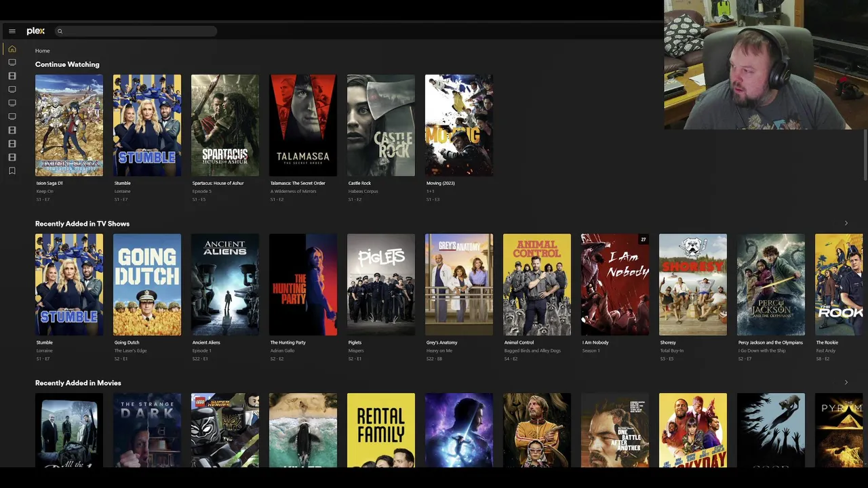Resume Talamasca: The Secret Order poster
Screen dimensions: 868x488
click(303, 125)
